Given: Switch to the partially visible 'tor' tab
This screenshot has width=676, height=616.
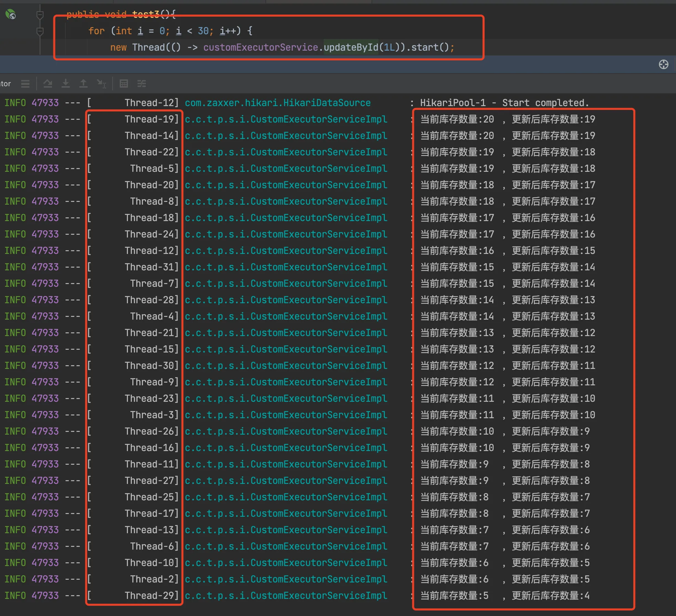Looking at the screenshot, I should 5,84.
